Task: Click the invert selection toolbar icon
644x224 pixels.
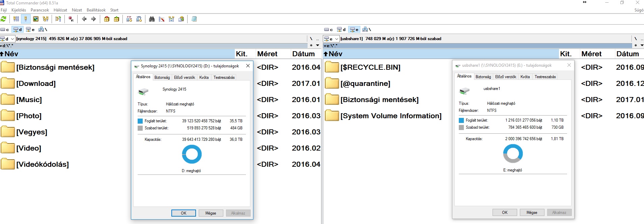Action: coord(58,19)
